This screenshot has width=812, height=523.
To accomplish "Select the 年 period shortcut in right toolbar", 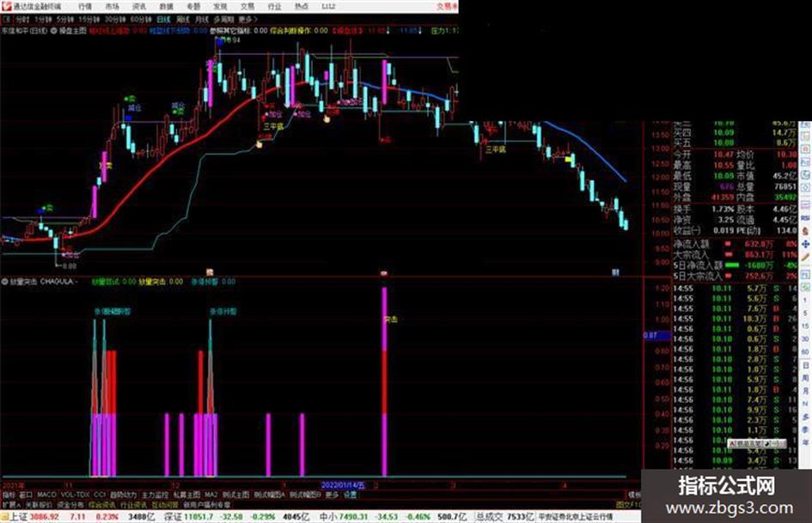I will pyautogui.click(x=805, y=443).
